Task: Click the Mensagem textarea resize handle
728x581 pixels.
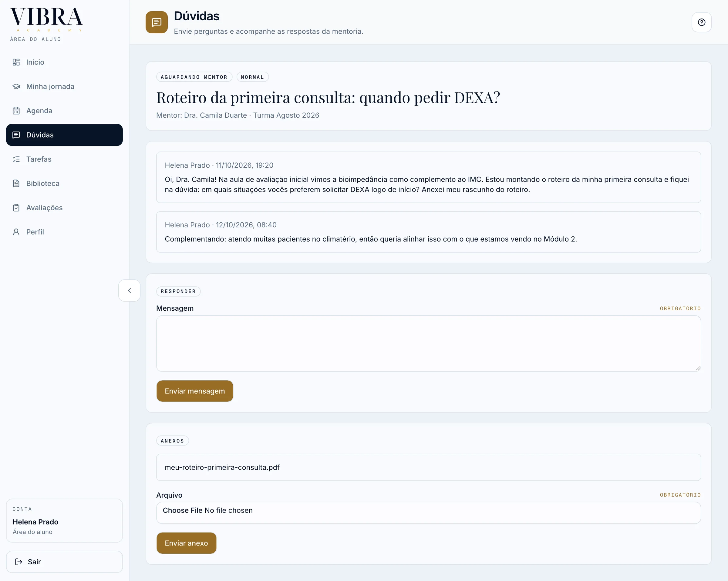Action: pos(698,369)
